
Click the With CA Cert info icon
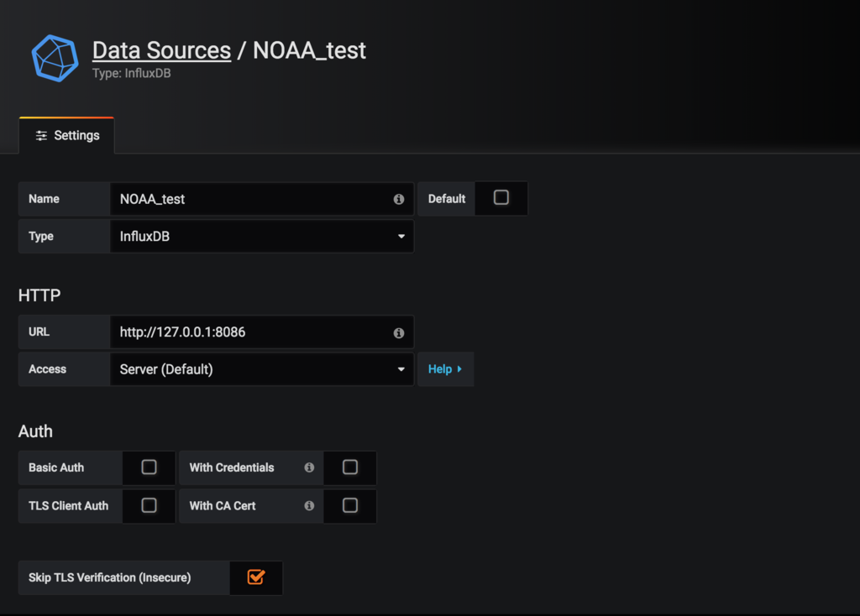click(x=309, y=505)
